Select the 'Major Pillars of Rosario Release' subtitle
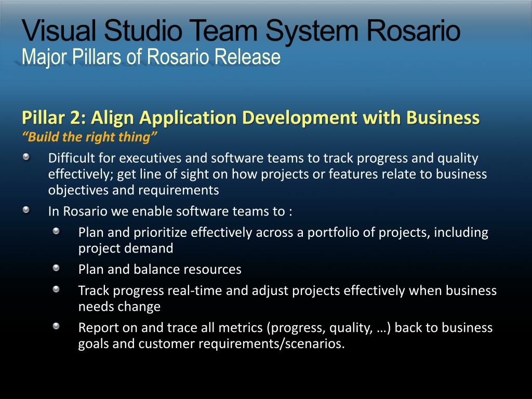The width and height of the screenshot is (532, 399). click(x=151, y=56)
